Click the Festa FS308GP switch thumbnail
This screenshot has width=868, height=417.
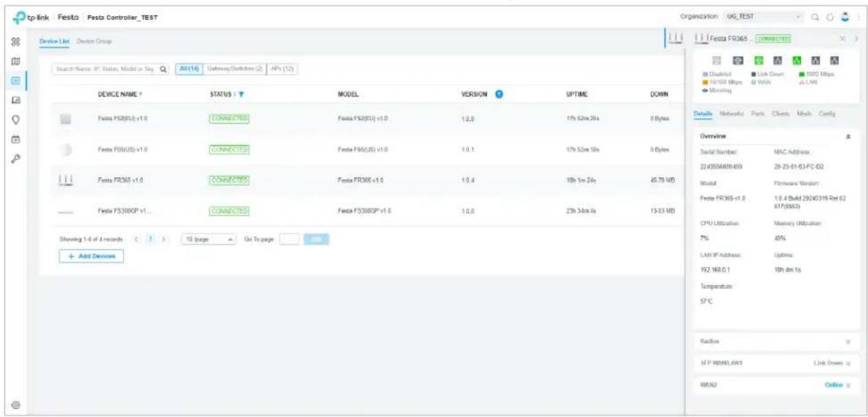coord(66,212)
